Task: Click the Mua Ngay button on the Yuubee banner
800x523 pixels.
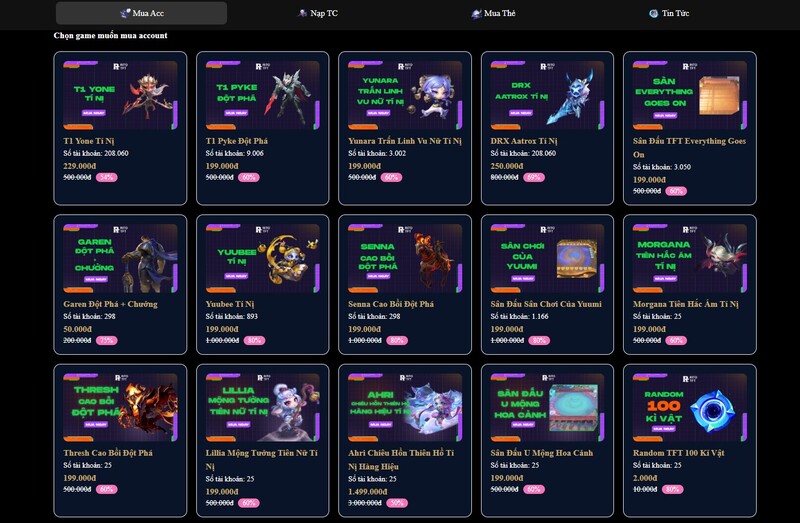Action: point(237,276)
